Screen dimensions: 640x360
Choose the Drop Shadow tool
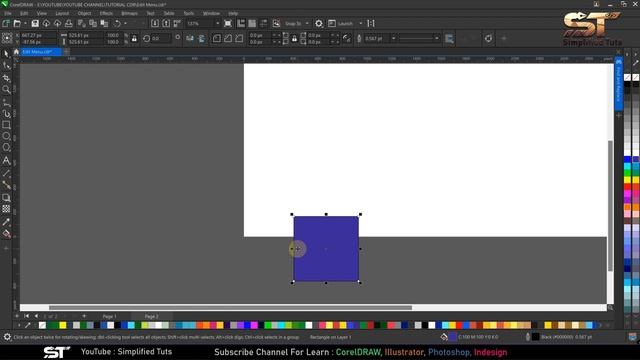tap(6, 198)
